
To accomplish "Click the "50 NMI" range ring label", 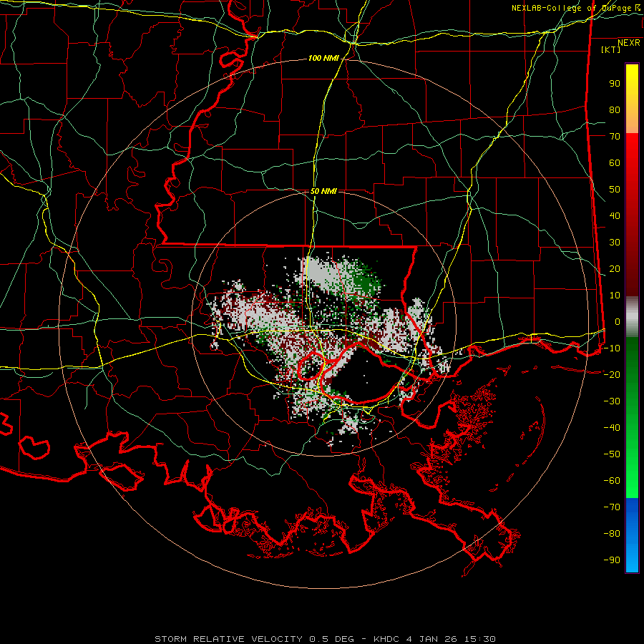I will (323, 191).
